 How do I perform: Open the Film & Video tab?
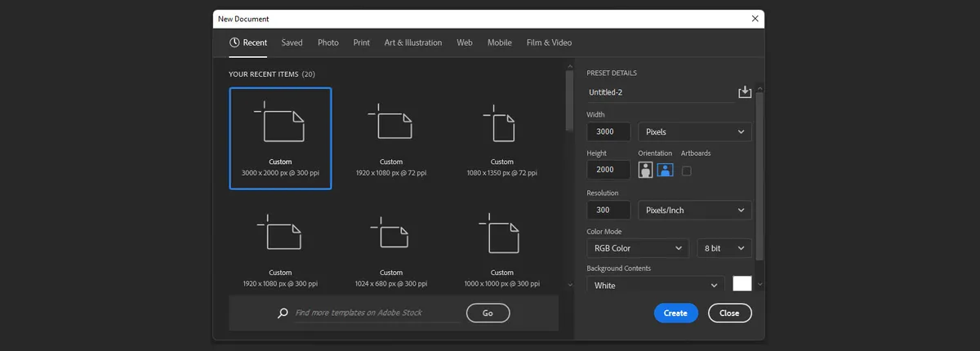(x=549, y=42)
